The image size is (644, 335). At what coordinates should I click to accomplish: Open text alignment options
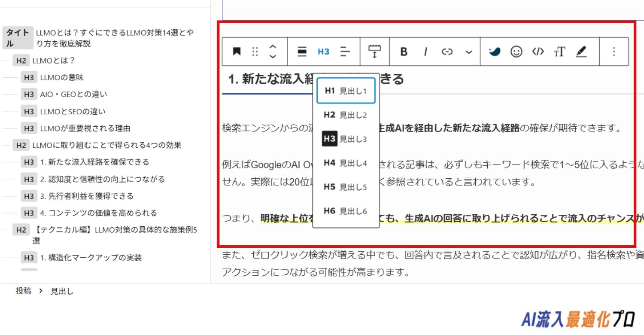(345, 52)
